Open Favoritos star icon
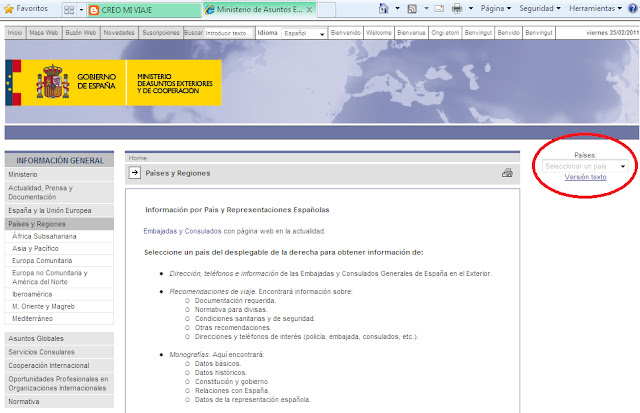Viewport: 640px width, 413px height. pos(8,8)
